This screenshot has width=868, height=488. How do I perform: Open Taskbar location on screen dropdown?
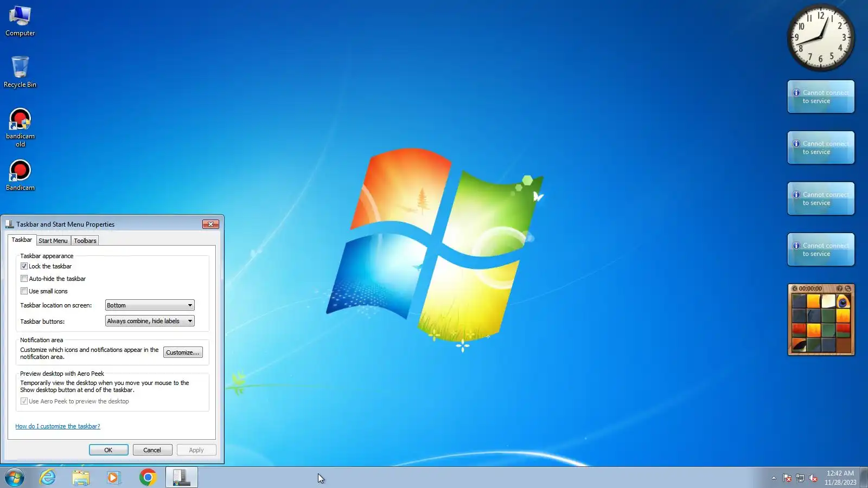150,305
